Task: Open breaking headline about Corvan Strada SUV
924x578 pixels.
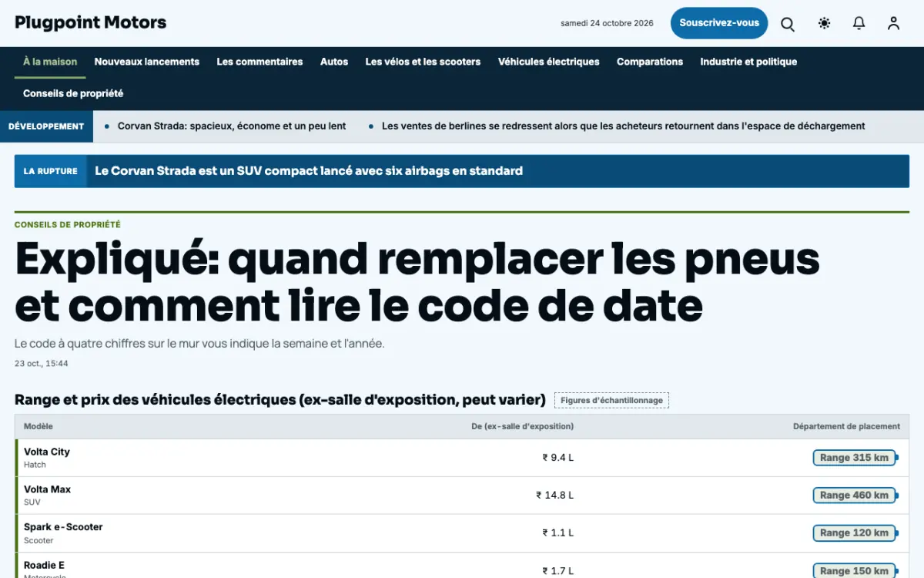Action: tap(309, 171)
